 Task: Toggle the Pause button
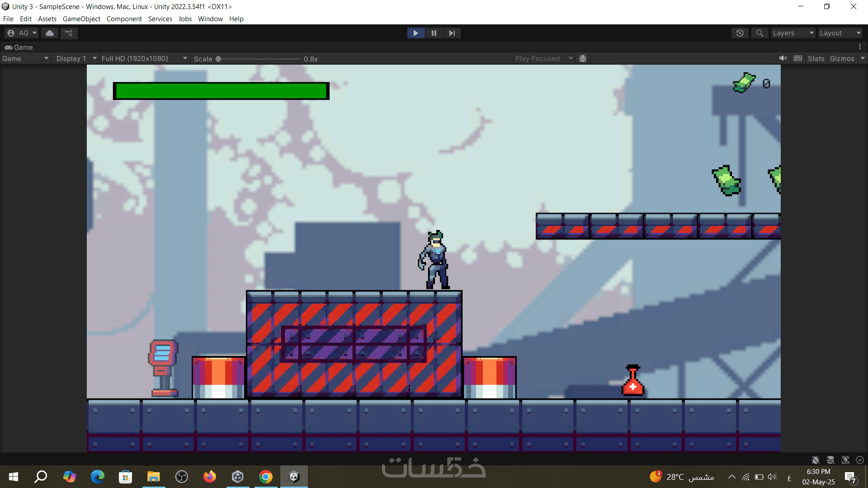[x=434, y=33]
